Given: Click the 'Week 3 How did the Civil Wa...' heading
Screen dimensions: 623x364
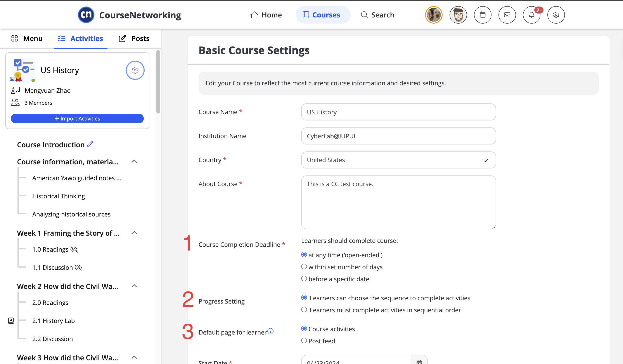Looking at the screenshot, I should tap(67, 358).
